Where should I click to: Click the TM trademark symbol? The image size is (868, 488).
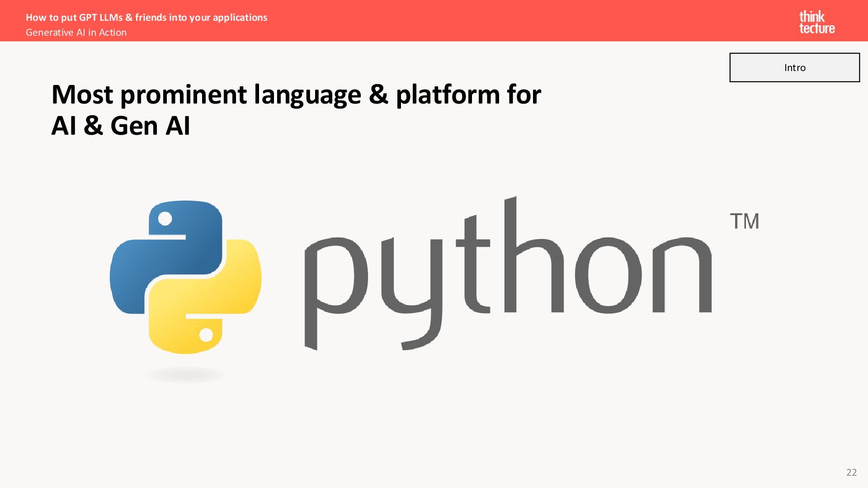pos(745,221)
